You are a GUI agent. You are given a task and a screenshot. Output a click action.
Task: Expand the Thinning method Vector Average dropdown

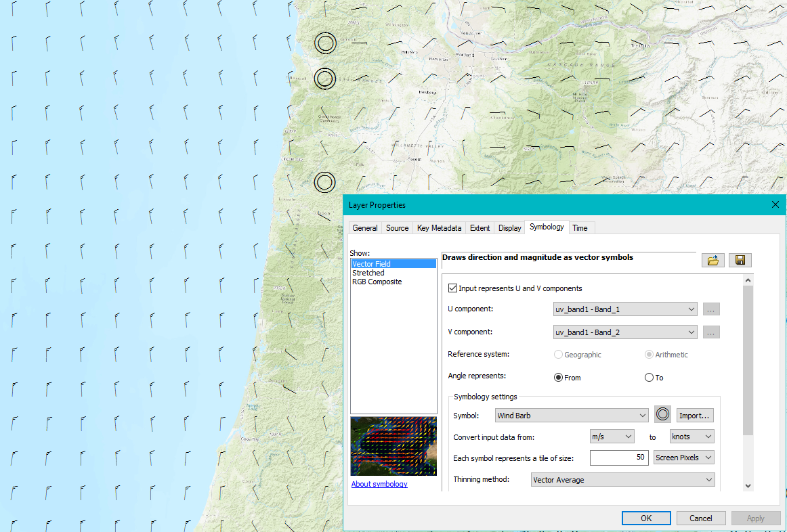coord(623,480)
